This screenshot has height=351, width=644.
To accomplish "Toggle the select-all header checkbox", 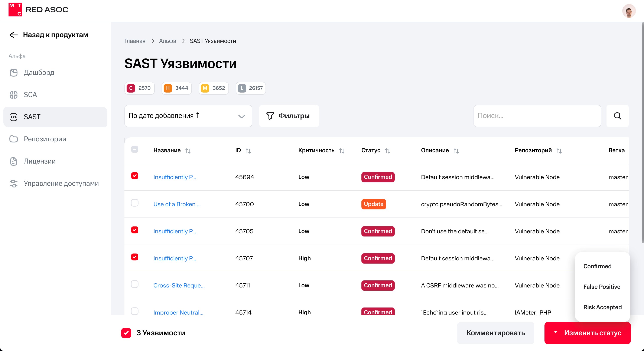I will (134, 149).
